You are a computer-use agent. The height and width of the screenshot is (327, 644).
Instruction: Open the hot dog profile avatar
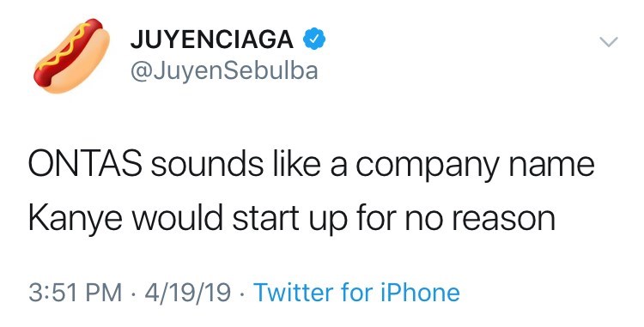click(72, 56)
